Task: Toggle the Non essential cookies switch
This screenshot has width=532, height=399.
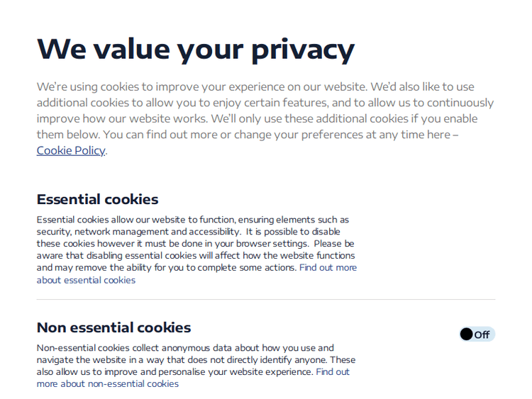Action: [477, 335]
